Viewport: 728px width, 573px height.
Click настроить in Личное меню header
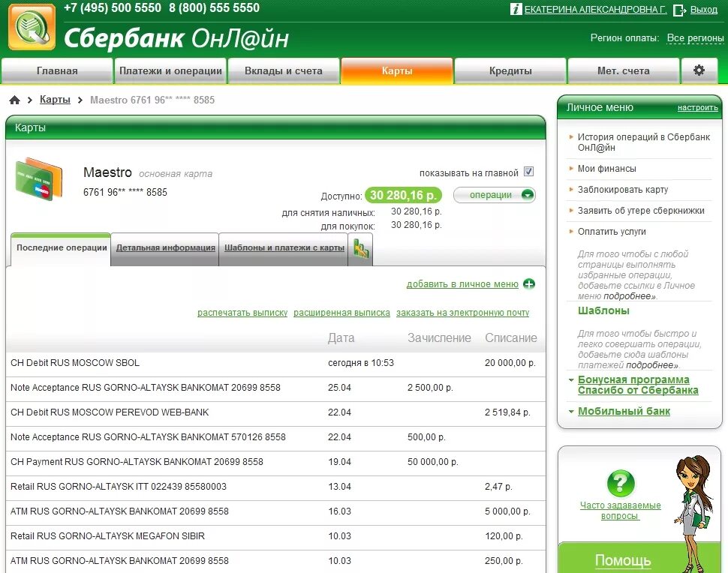[697, 108]
